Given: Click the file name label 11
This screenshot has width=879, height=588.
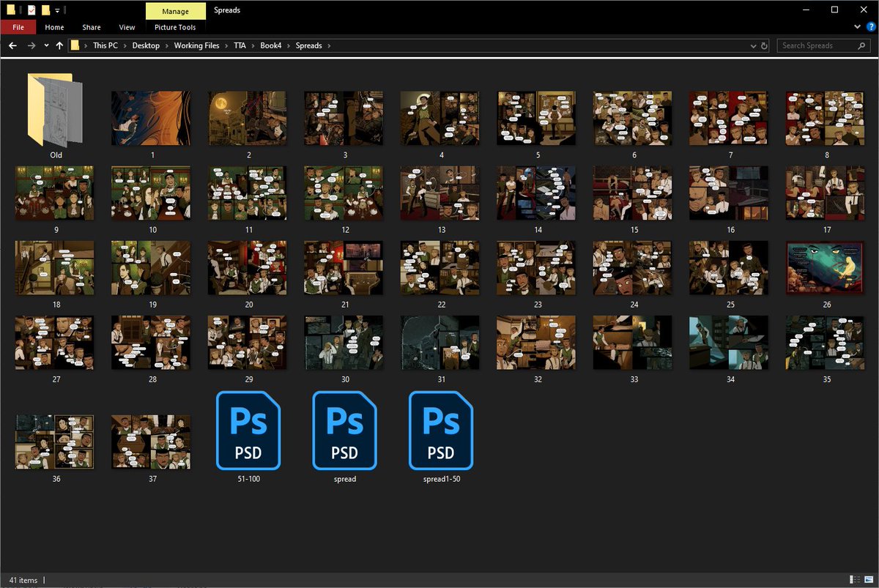Looking at the screenshot, I should [x=248, y=230].
